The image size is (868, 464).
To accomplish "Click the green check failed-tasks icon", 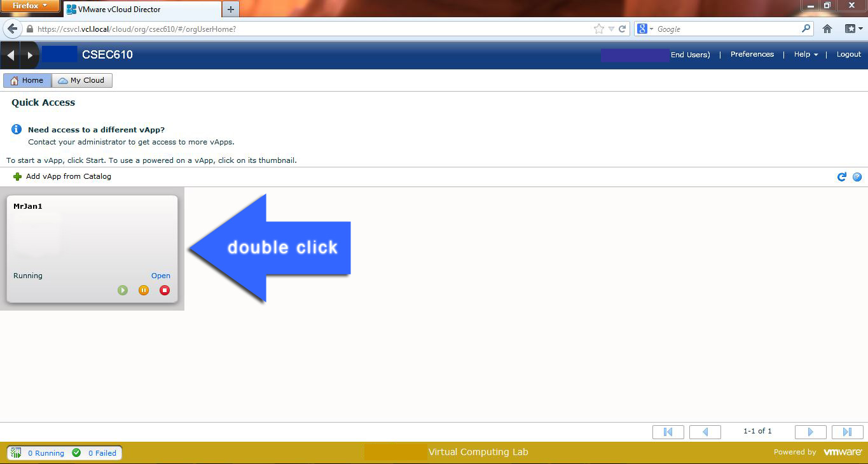I will click(76, 453).
